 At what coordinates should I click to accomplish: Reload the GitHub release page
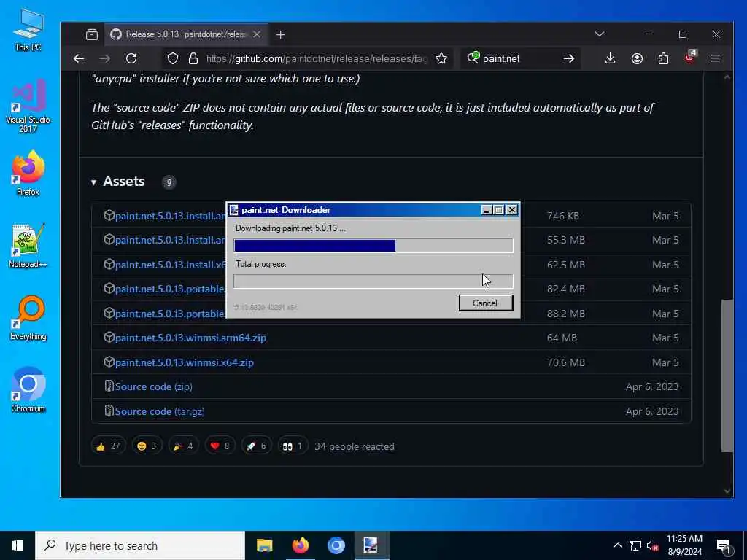point(131,58)
